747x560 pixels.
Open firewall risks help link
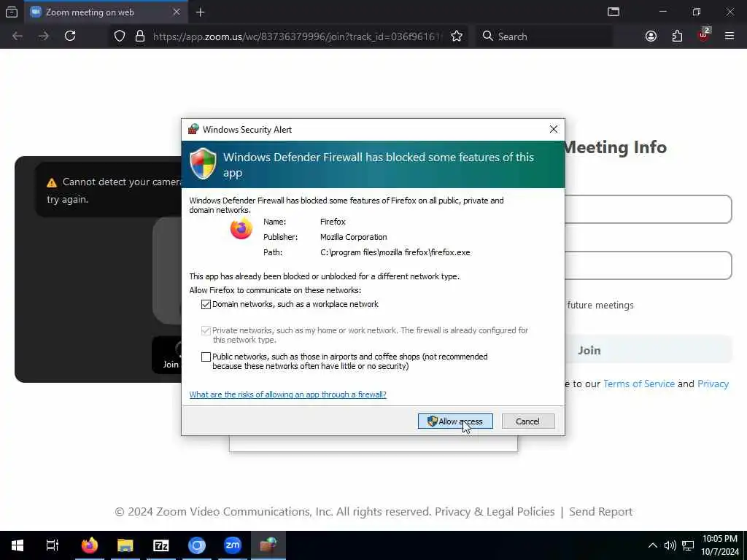pos(287,394)
